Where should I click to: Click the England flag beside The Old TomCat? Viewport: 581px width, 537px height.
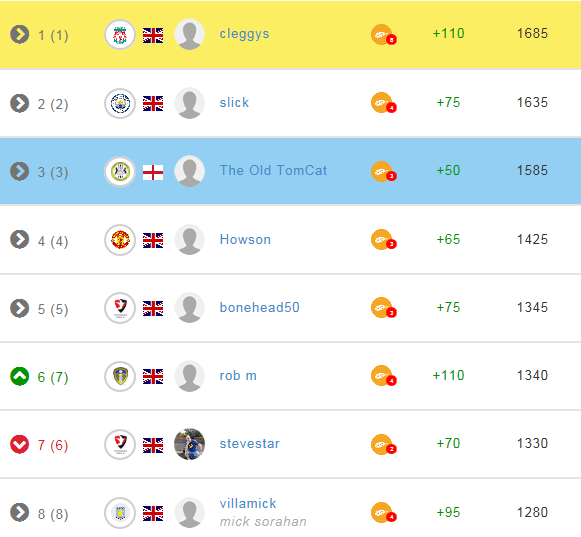(153, 172)
